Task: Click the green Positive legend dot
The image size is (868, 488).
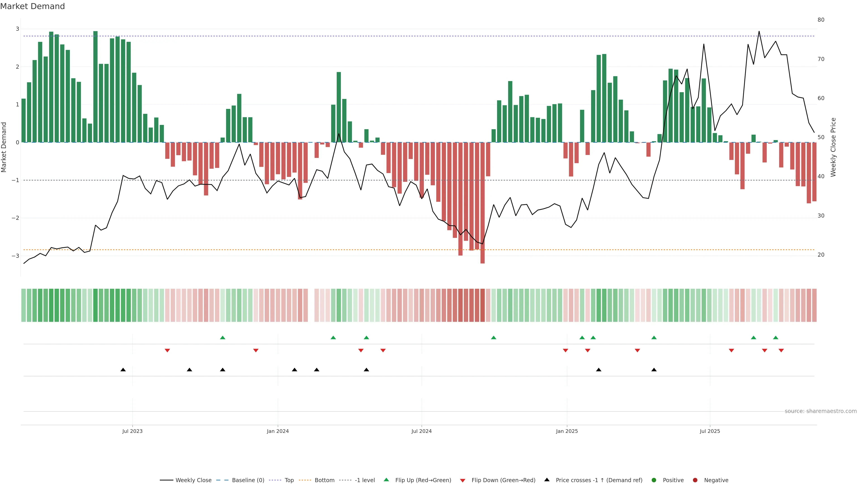Action: [654, 480]
